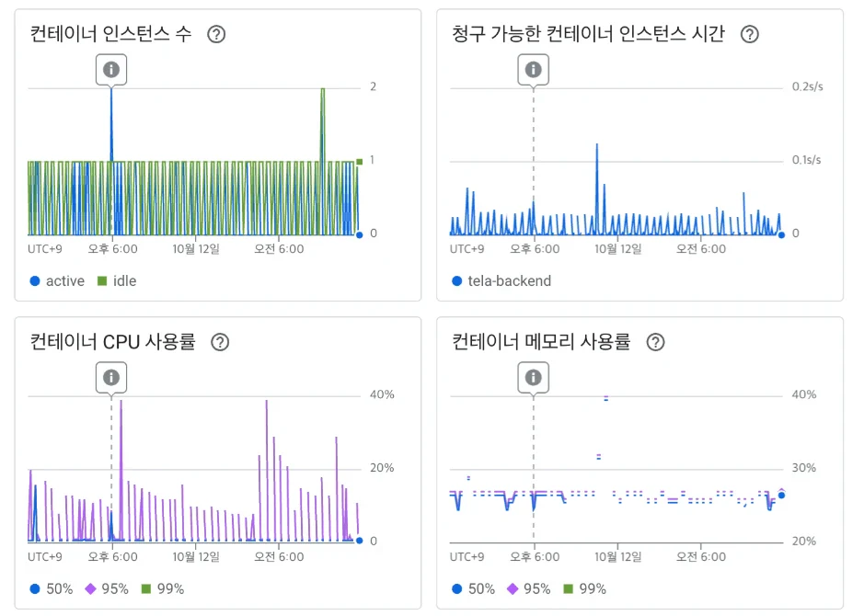Toggle the tela-backend series legend
This screenshot has height=616, width=864.
click(501, 280)
